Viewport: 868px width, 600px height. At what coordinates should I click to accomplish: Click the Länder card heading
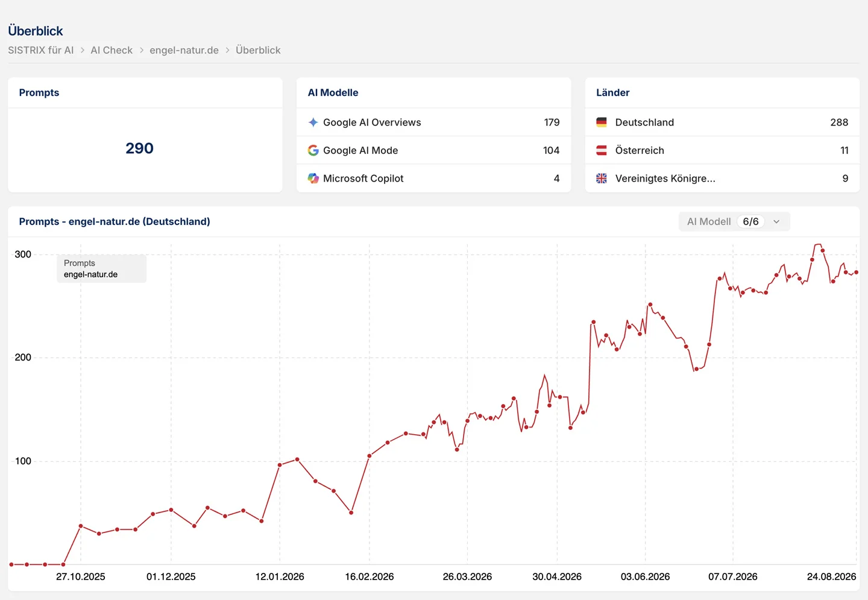pos(612,92)
